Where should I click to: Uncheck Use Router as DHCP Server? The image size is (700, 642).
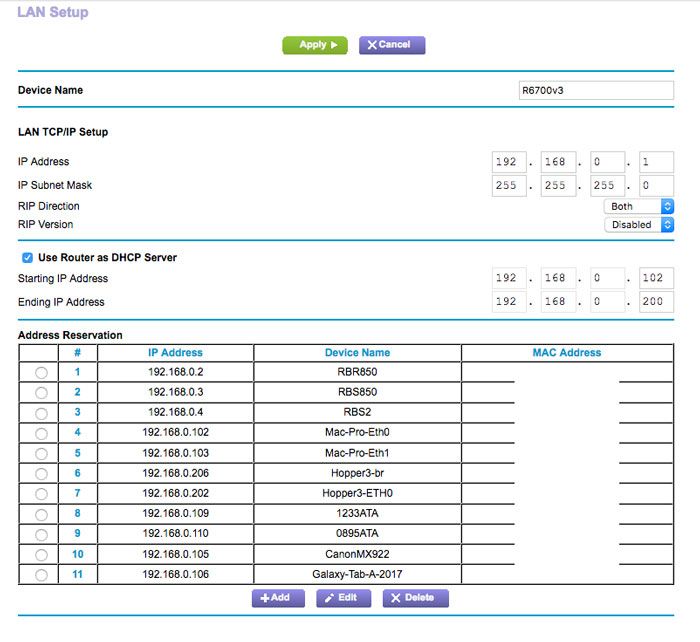[x=27, y=258]
